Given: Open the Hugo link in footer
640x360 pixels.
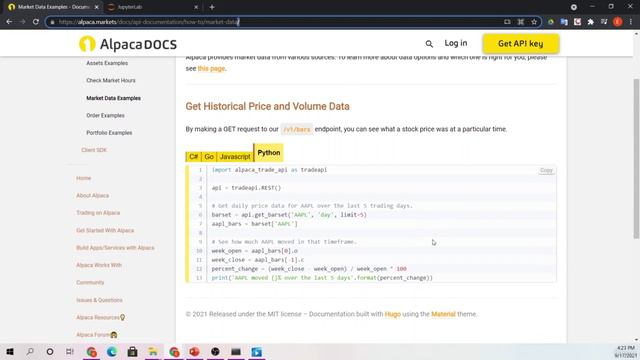Looking at the screenshot, I should coord(393,314).
